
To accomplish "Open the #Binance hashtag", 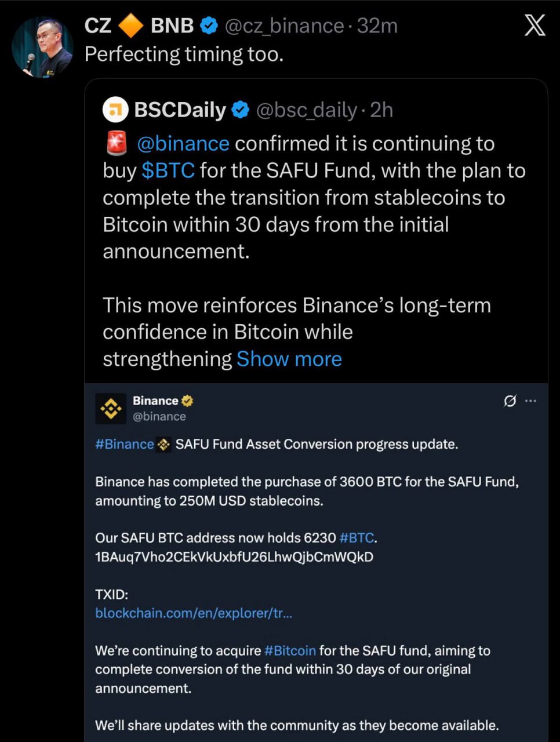I will 125,445.
